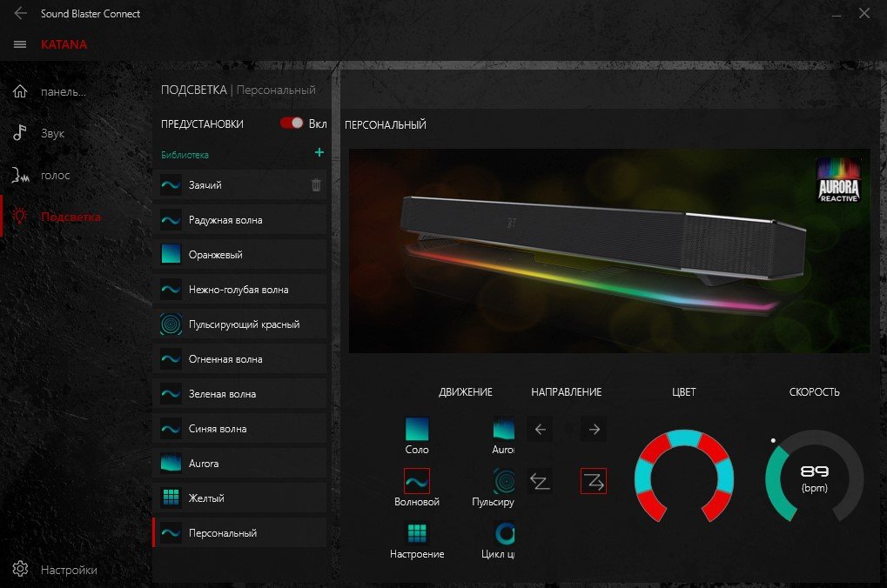The height and width of the screenshot is (588, 887).
Task: Set direction with the straight right arrow
Action: [x=594, y=430]
